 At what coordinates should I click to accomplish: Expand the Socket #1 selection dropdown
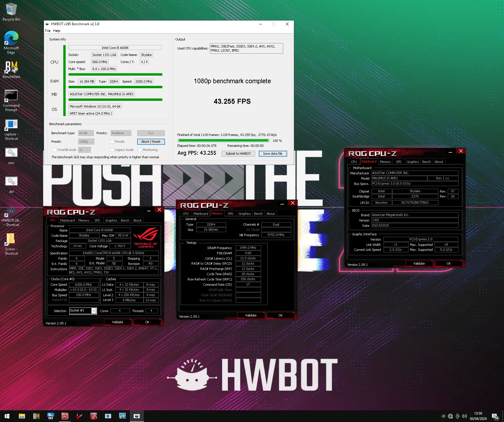click(94, 311)
